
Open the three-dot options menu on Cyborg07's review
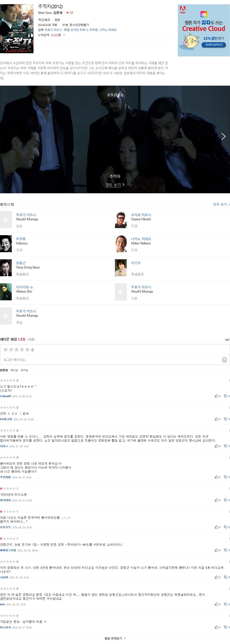[x=229, y=381]
